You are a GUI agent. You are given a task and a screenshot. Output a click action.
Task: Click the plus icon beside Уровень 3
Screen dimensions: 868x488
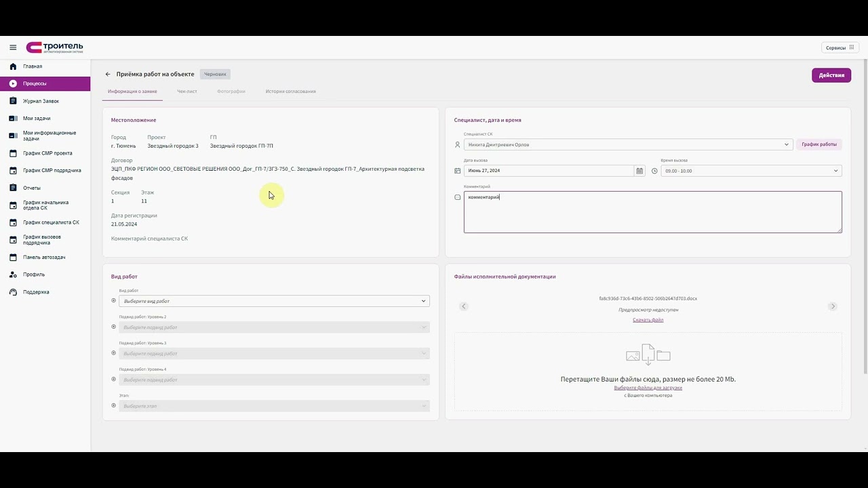click(x=113, y=353)
